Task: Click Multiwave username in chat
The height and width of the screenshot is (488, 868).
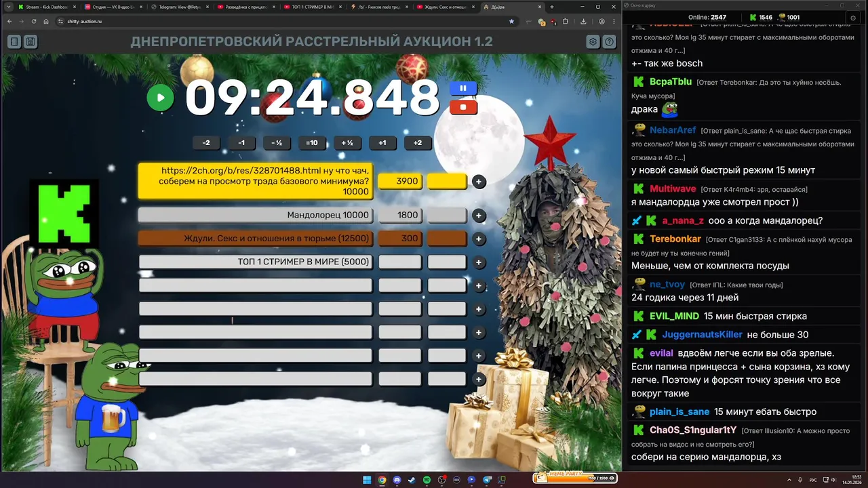Action: (x=673, y=189)
